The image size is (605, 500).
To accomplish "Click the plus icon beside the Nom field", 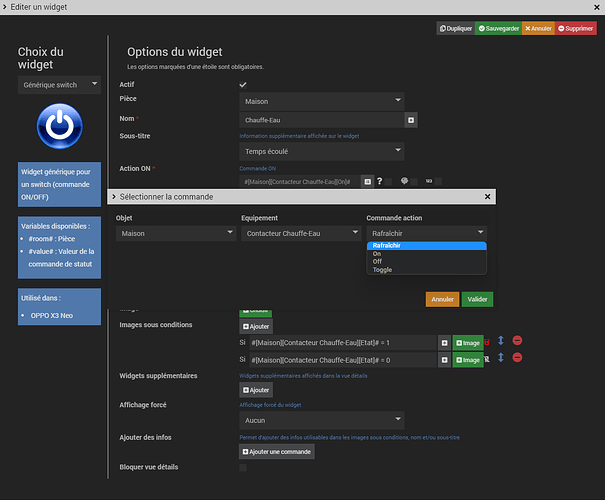I will tap(410, 119).
